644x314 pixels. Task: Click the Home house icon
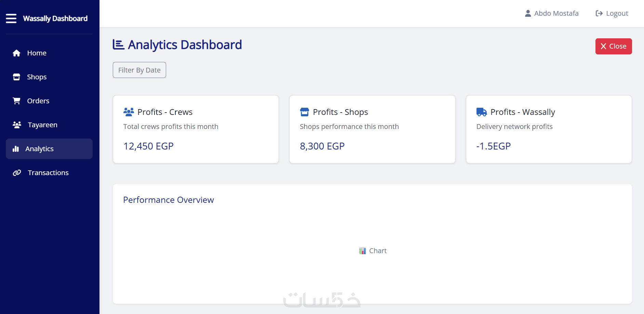(16, 53)
